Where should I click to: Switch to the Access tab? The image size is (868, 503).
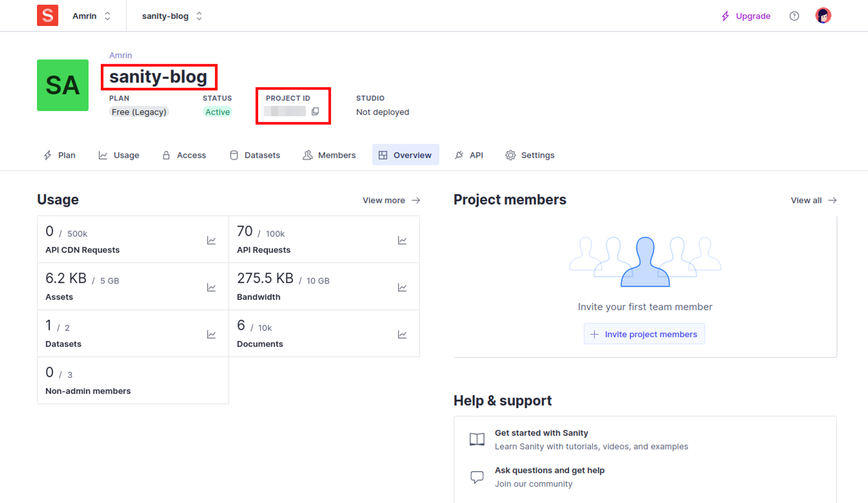[x=184, y=155]
